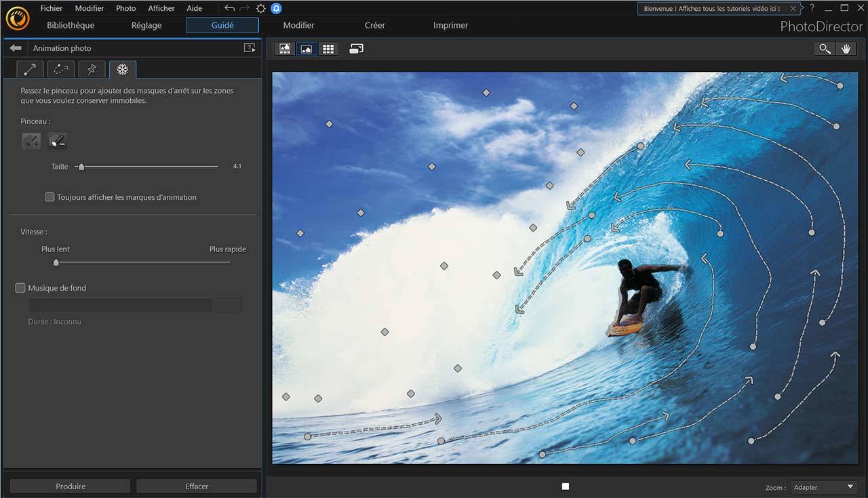Activate the magnifier zoom tool
This screenshot has width=868, height=498.
pos(825,49)
